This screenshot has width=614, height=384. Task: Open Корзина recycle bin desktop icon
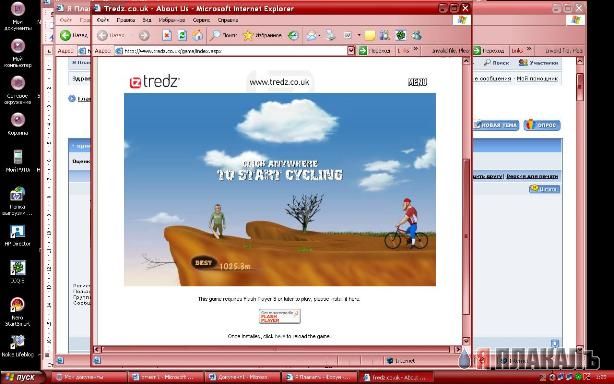tap(18, 124)
